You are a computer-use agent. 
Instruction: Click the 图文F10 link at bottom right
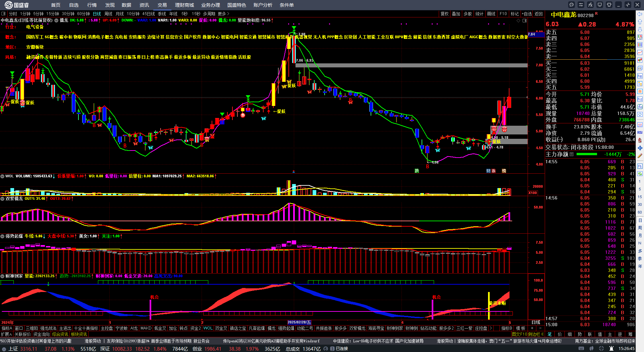(x=520, y=334)
